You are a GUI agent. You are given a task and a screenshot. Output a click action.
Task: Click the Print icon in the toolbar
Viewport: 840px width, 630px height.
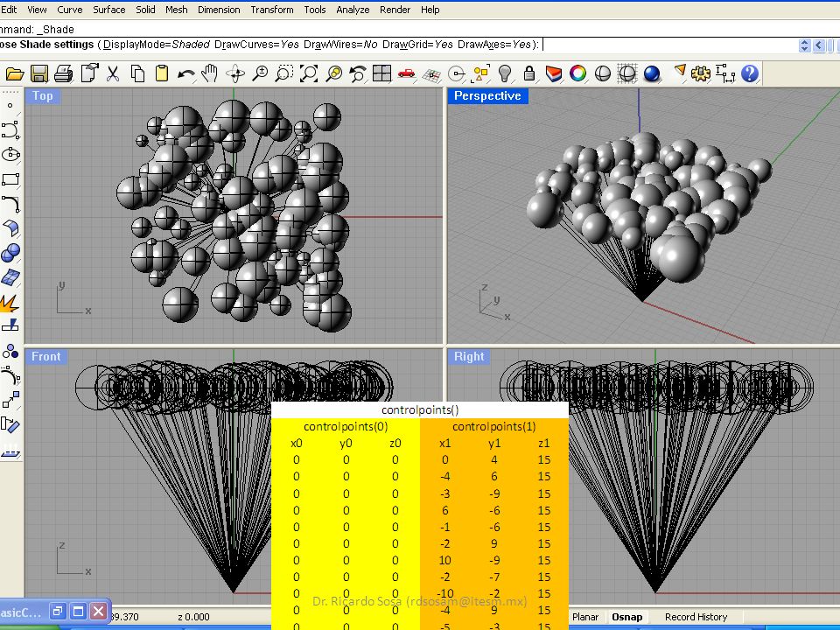coord(64,73)
